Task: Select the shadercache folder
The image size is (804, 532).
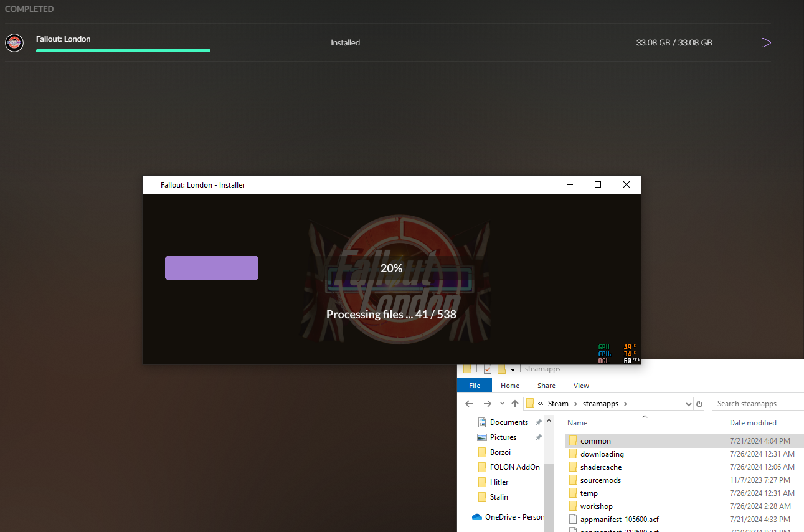Action: point(601,467)
